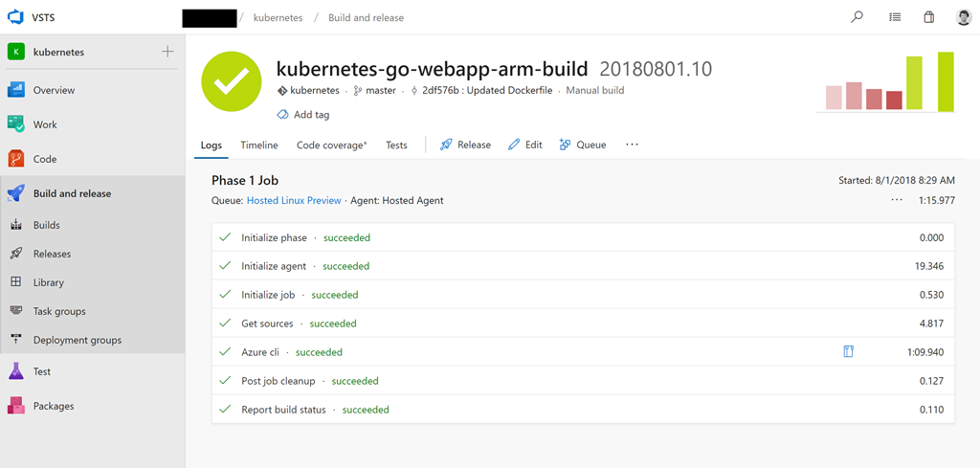Open the task list icon in header
Viewport: 980px width, 468px height.
[x=894, y=17]
